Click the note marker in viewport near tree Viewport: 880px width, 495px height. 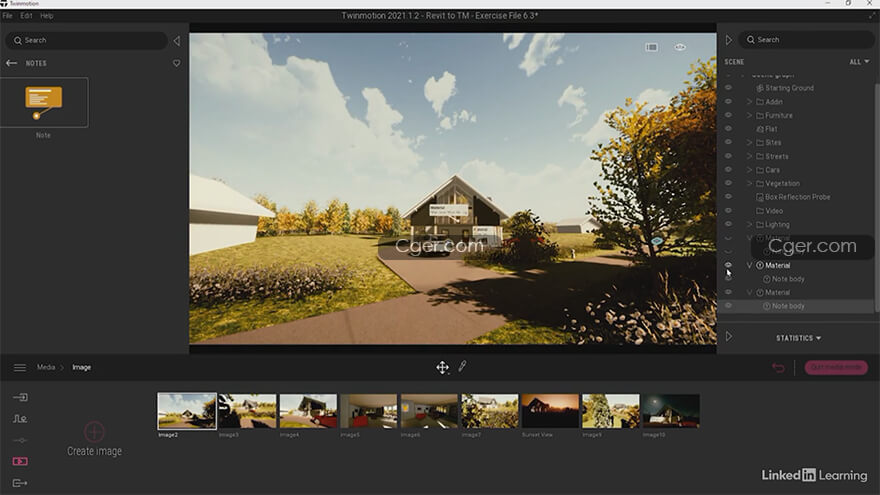[x=657, y=241]
